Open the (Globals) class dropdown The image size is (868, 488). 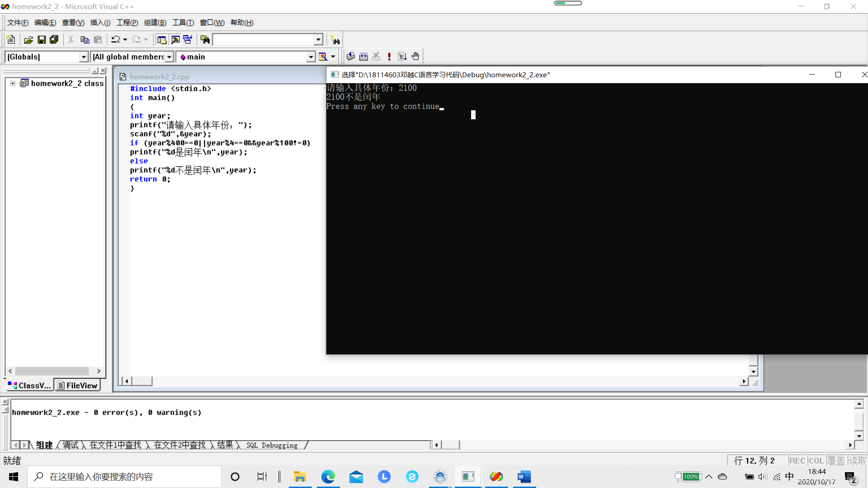tap(84, 57)
